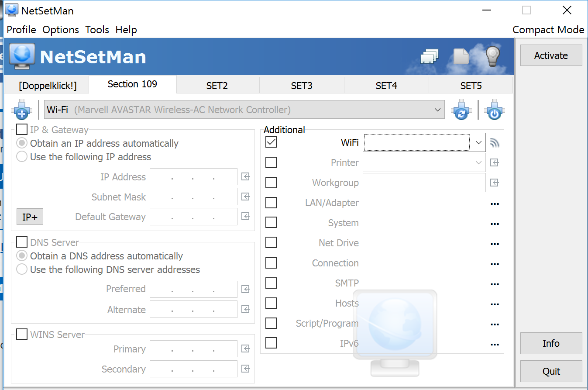588x390 pixels.
Task: Get current printer with arrow icon
Action: tap(494, 162)
